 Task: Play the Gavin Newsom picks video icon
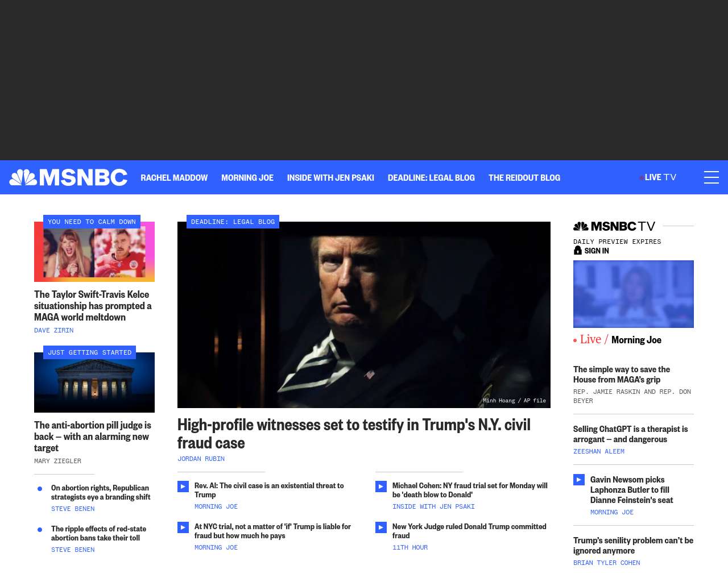pyautogui.click(x=579, y=480)
